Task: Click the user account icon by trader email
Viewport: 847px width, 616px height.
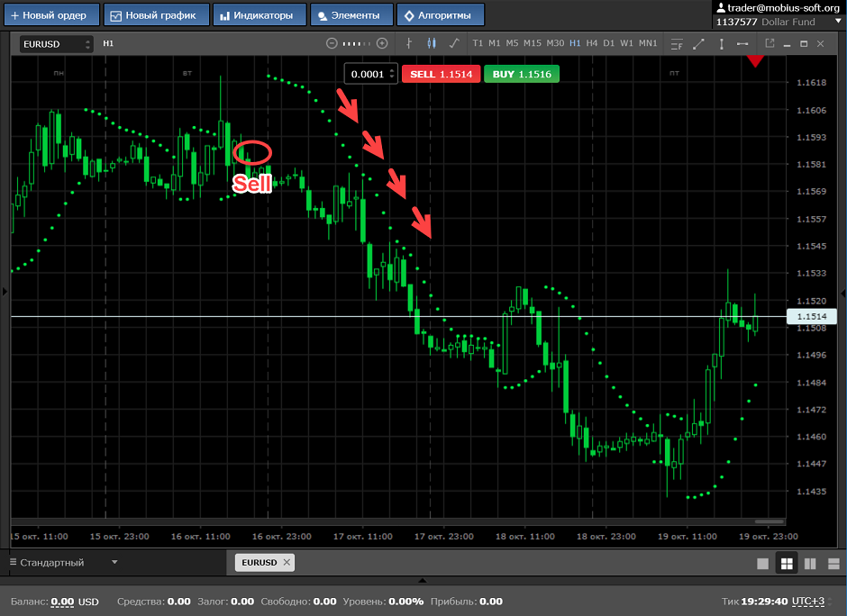Action: tap(721, 7)
